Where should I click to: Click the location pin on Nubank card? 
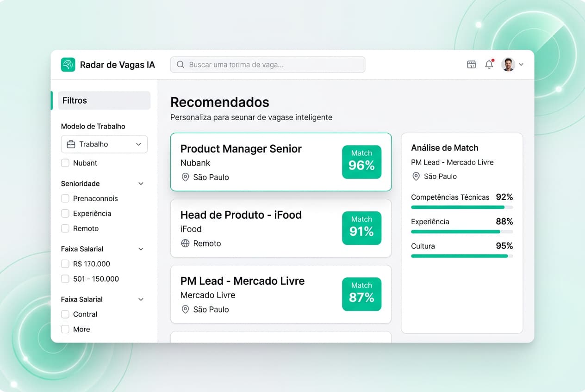coord(185,177)
